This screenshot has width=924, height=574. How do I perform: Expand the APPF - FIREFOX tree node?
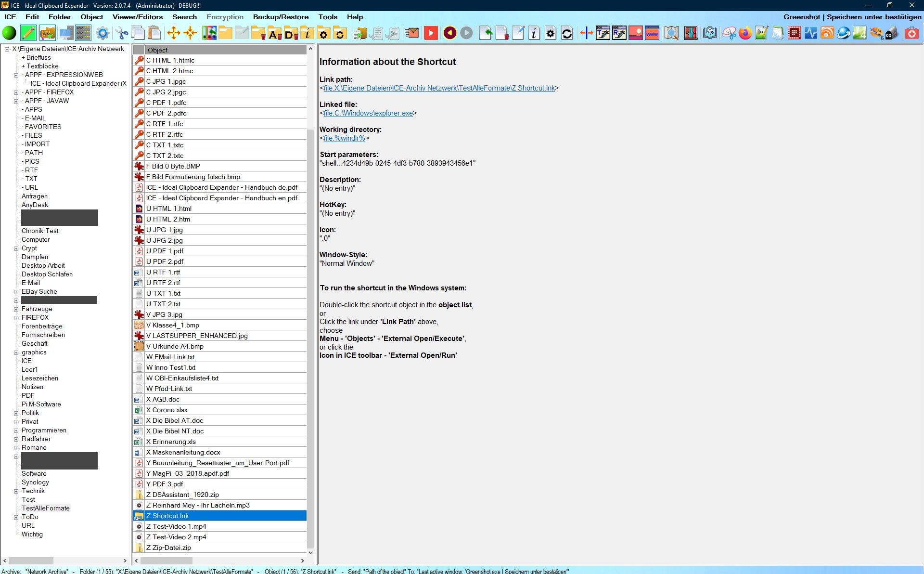[16, 92]
